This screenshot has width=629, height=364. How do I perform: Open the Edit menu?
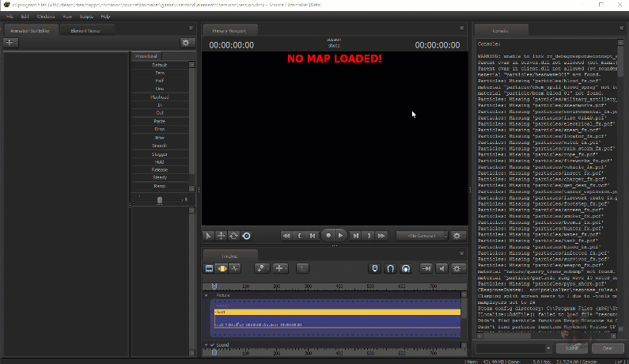25,17
